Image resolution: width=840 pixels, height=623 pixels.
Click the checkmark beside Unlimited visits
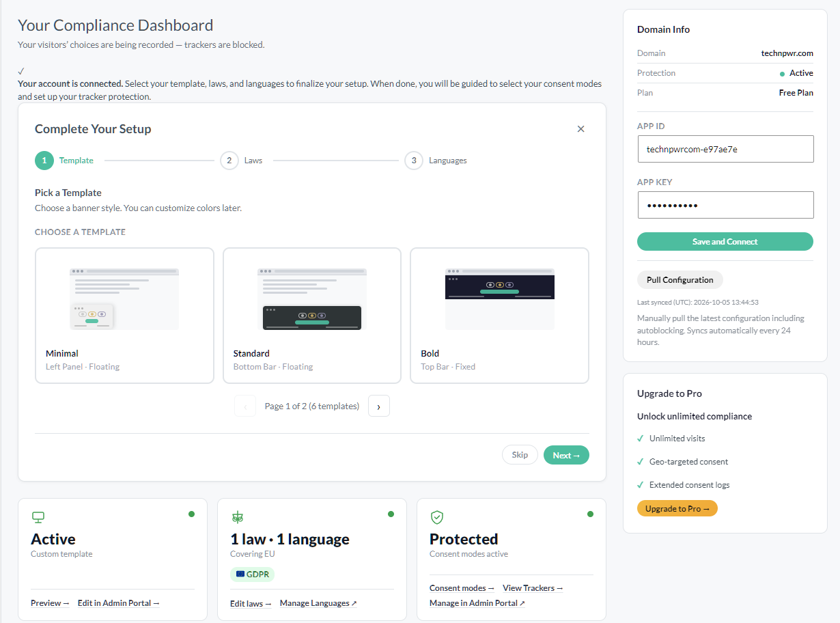[641, 439]
